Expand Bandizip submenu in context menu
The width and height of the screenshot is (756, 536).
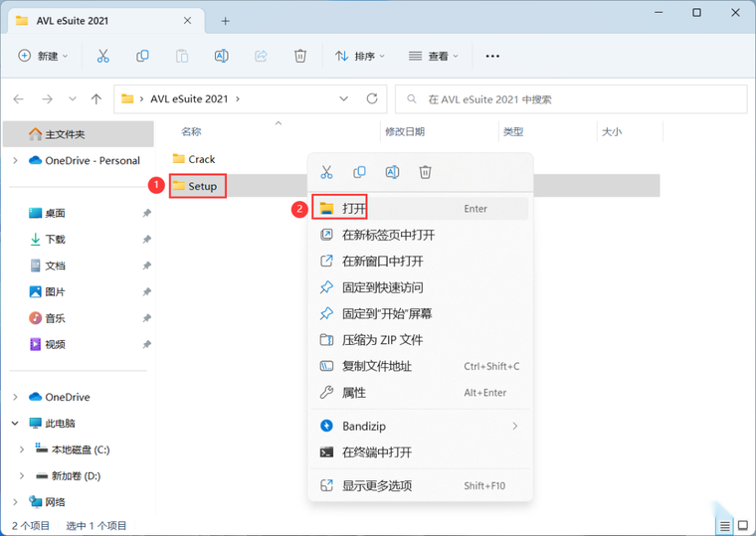coord(515,426)
